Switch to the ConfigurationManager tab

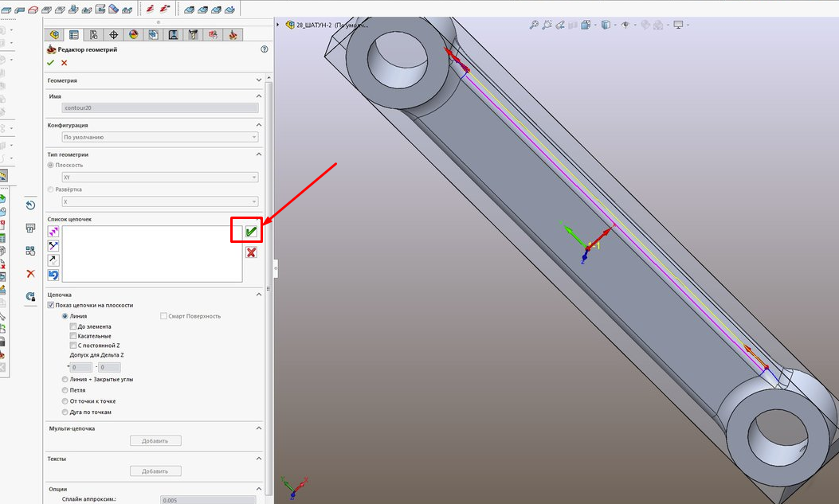pyautogui.click(x=94, y=35)
